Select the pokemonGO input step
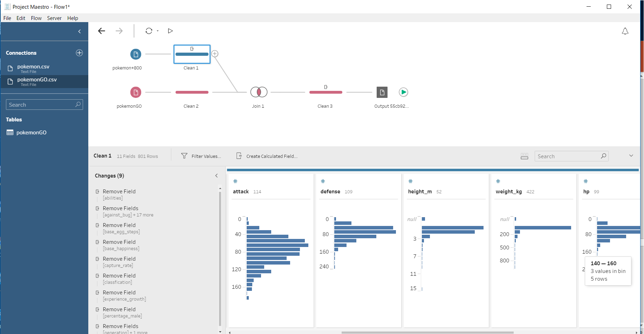The image size is (644, 334). [136, 92]
